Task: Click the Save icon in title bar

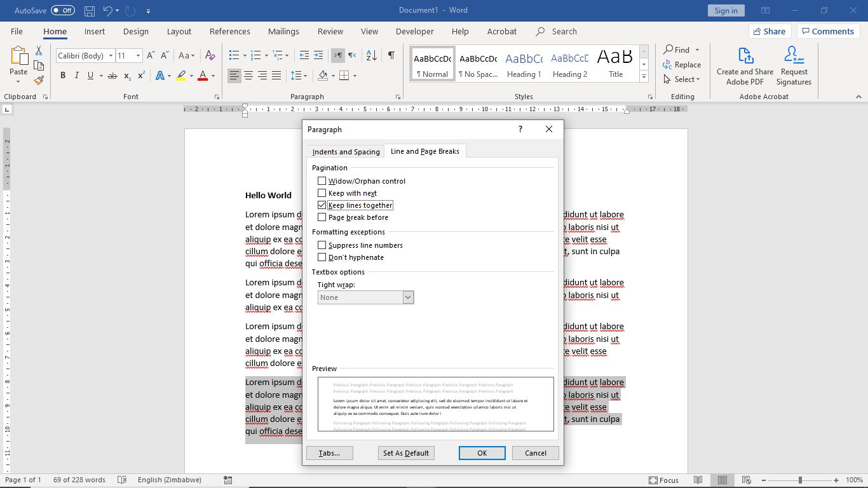Action: click(x=90, y=11)
